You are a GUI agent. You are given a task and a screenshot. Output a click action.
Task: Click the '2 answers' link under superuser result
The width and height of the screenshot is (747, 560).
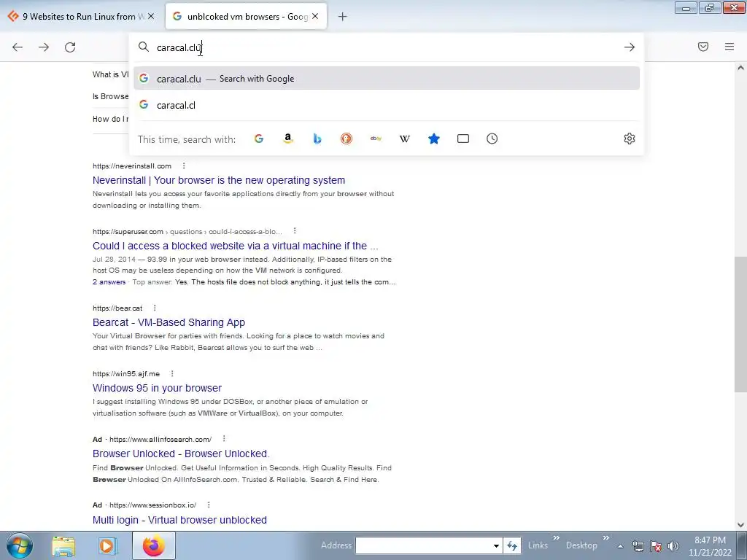[x=109, y=282]
